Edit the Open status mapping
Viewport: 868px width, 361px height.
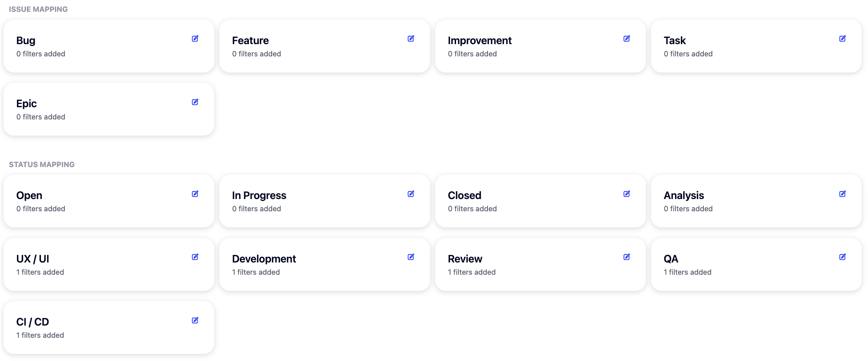(x=195, y=194)
